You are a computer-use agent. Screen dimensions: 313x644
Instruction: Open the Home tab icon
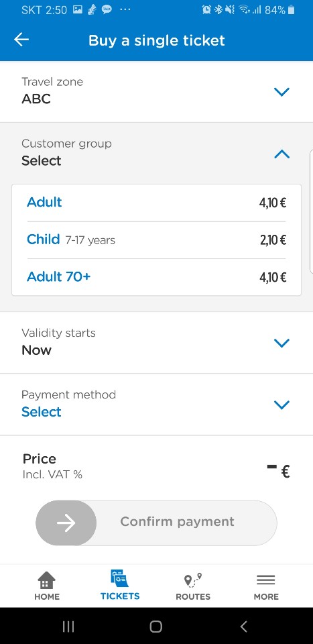click(47, 580)
